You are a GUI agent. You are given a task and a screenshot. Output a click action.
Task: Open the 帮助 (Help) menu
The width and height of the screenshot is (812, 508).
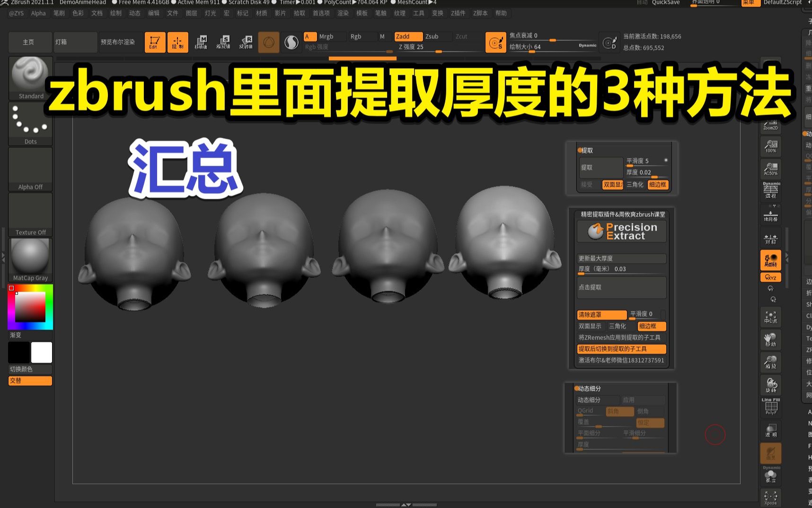point(501,13)
